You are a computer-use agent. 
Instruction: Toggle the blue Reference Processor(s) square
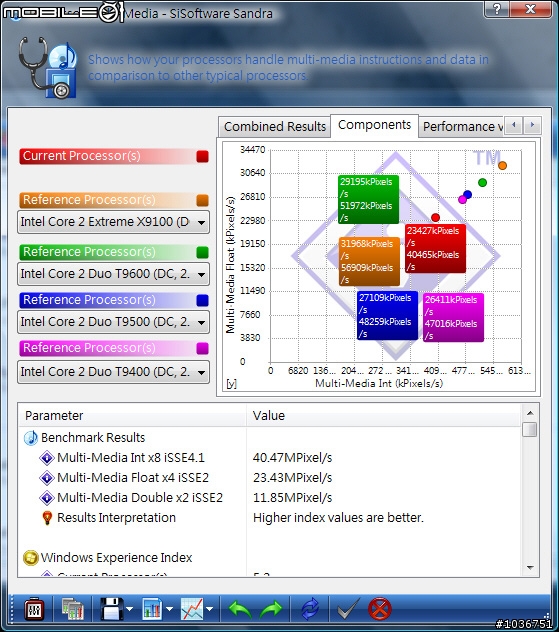point(203,300)
